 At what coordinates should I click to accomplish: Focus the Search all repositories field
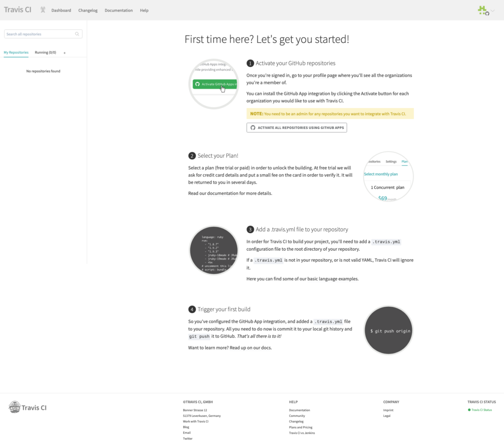point(43,34)
